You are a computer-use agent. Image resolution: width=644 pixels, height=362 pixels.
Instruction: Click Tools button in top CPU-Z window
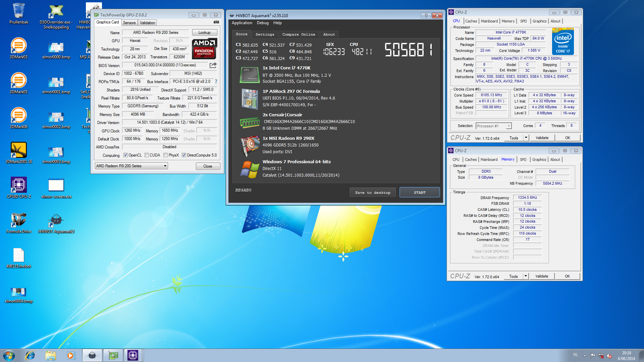point(514,138)
